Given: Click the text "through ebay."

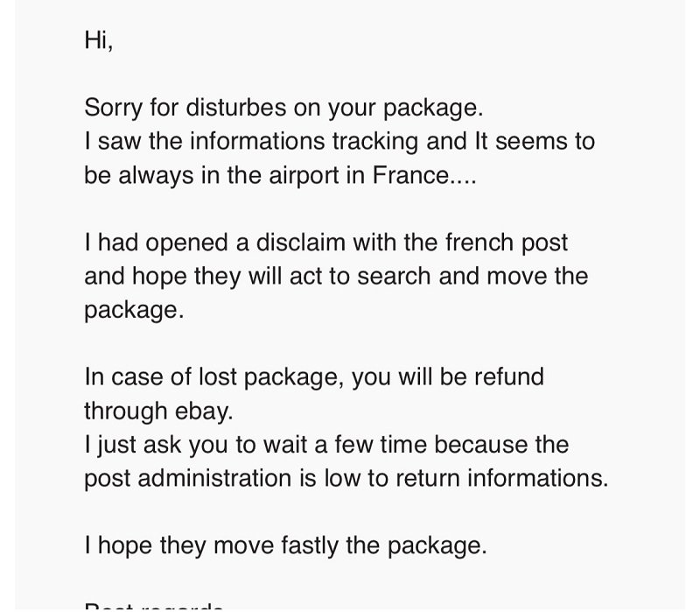Looking at the screenshot, I should 158,412.
